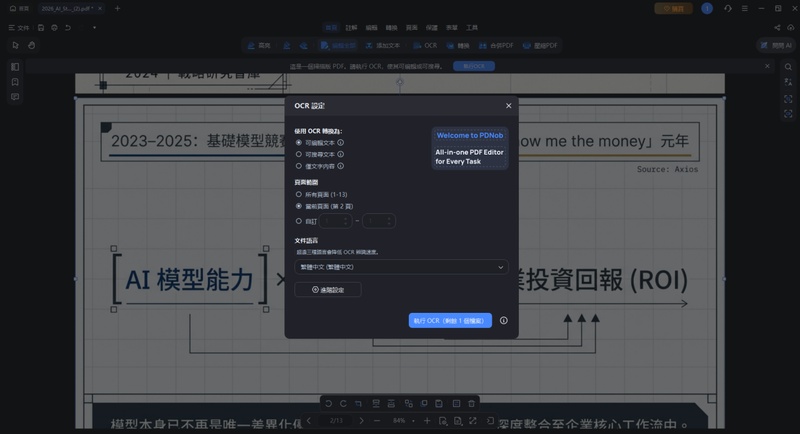Switch to the Edit ribbon tab

[x=371, y=28]
